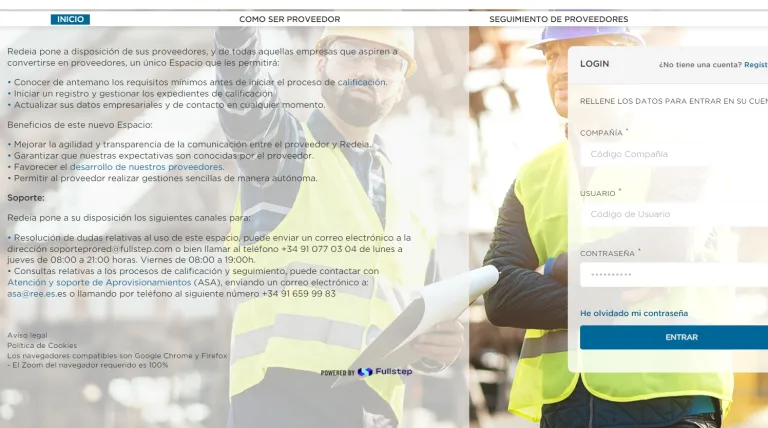Click the COMPAÑÍA field label
This screenshot has height=428, width=768.
[601, 132]
